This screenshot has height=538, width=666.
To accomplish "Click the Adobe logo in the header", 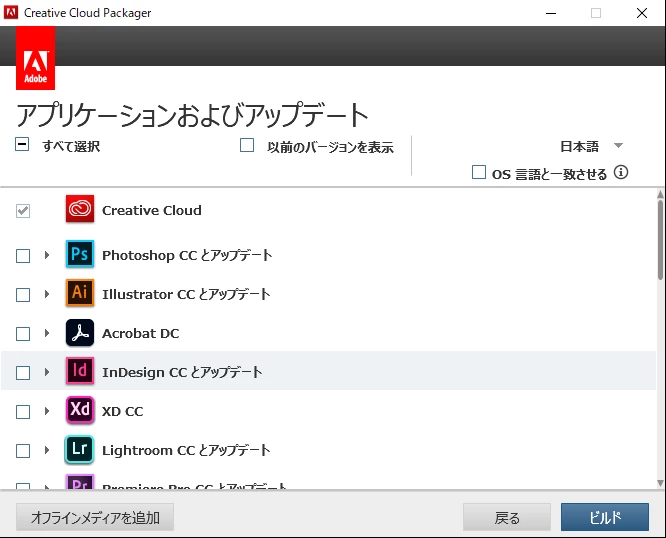I will 36,58.
